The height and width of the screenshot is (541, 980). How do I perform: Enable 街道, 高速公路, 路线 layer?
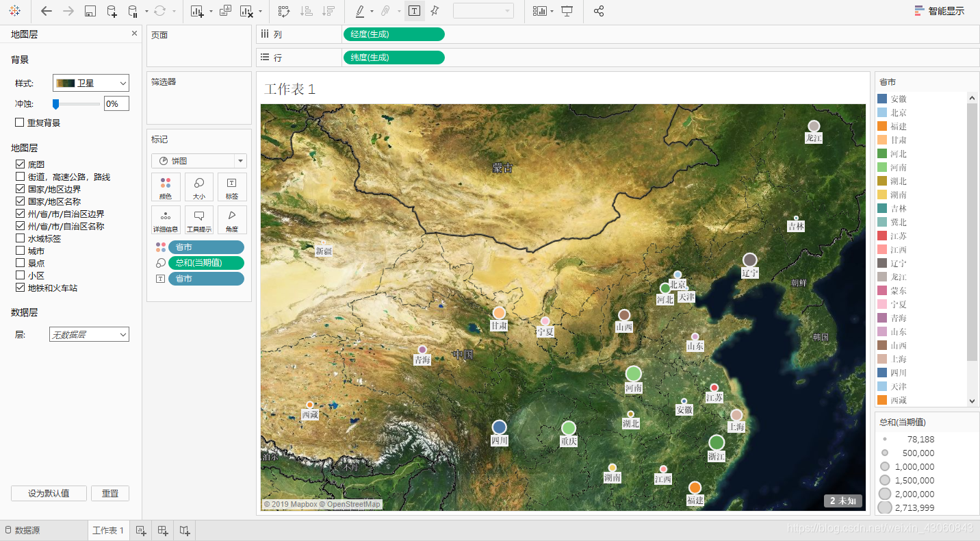(x=20, y=177)
